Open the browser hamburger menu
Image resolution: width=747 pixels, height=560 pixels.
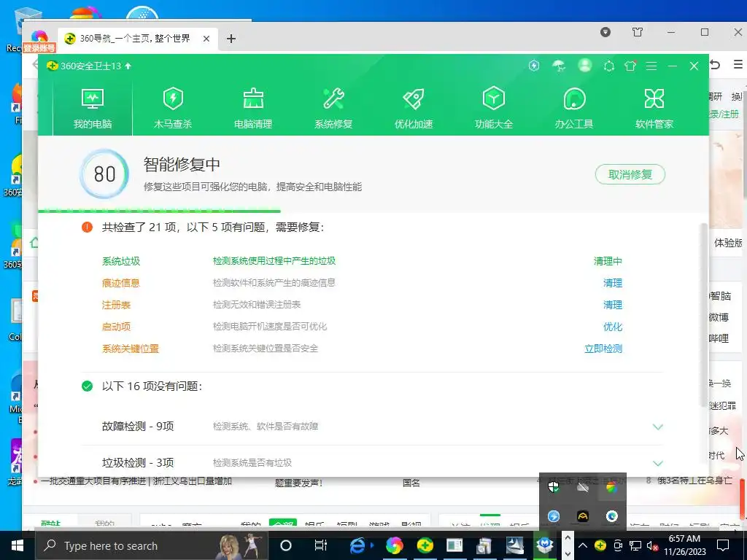click(738, 64)
